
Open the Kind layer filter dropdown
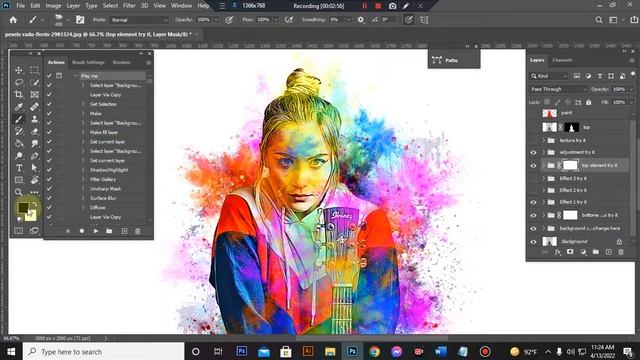point(549,76)
